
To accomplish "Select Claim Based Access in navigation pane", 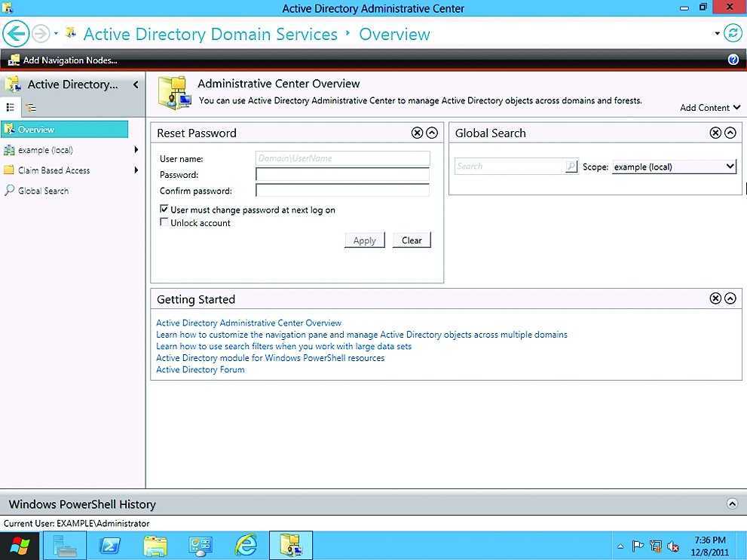I will pos(54,170).
